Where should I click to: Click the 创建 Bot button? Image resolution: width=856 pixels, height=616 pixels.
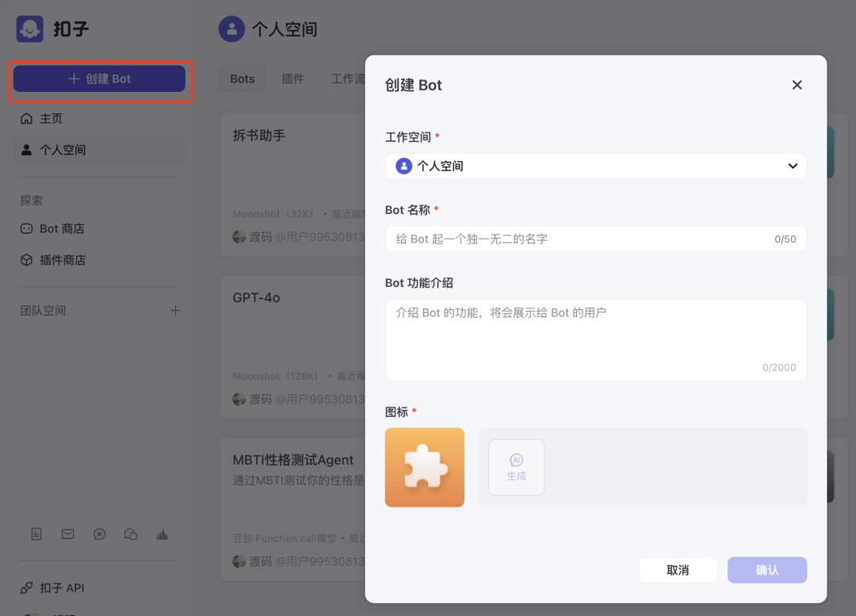click(x=99, y=78)
